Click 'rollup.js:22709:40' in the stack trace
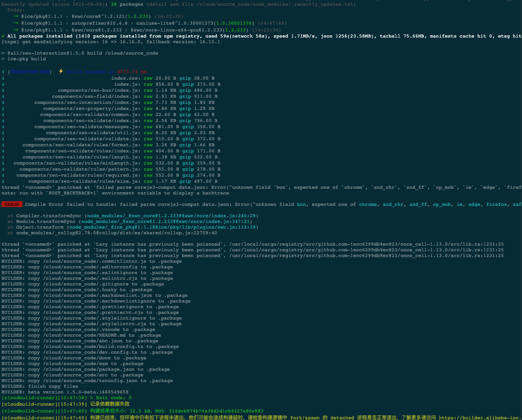Image resolution: width=522 pixels, height=420 pixels. coord(117,233)
